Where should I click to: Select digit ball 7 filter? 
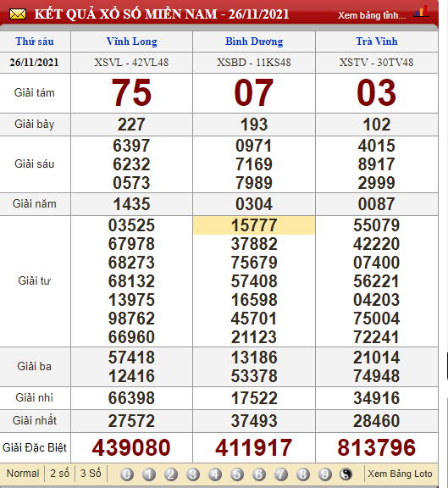(x=281, y=474)
